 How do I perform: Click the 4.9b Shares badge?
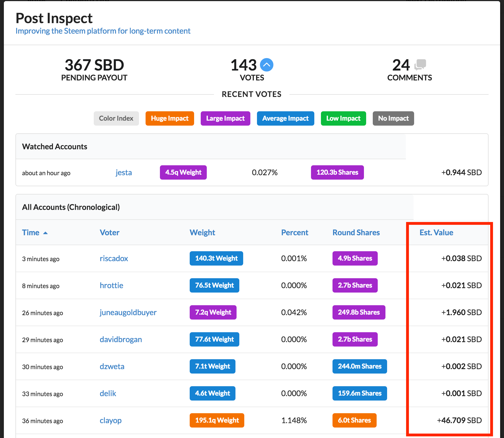click(x=355, y=258)
